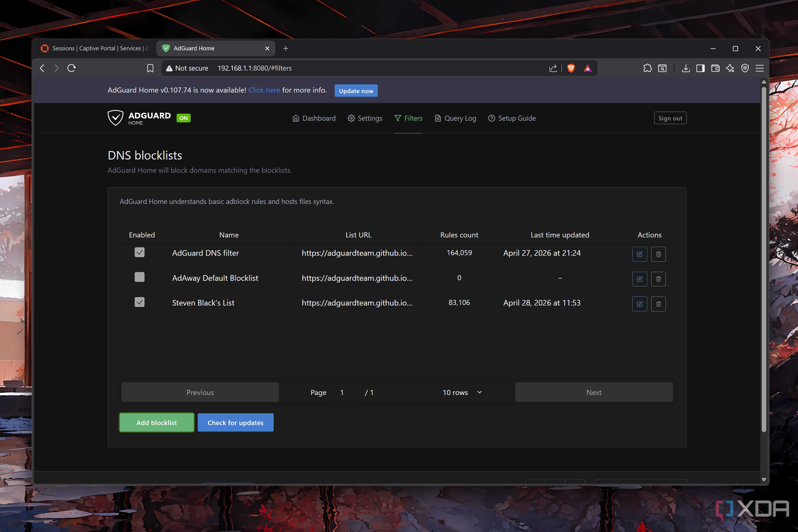Click the Update now button
Screen dimensions: 798x532
pyautogui.click(x=356, y=91)
